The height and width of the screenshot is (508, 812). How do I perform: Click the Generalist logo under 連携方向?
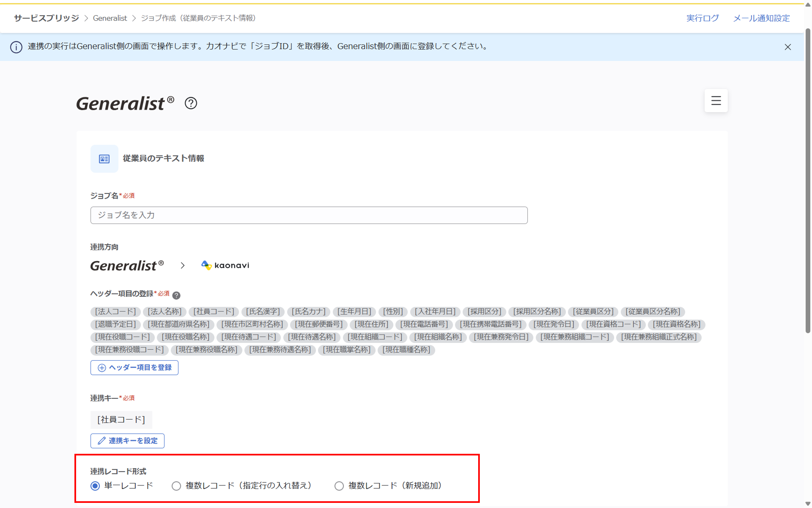(x=127, y=265)
